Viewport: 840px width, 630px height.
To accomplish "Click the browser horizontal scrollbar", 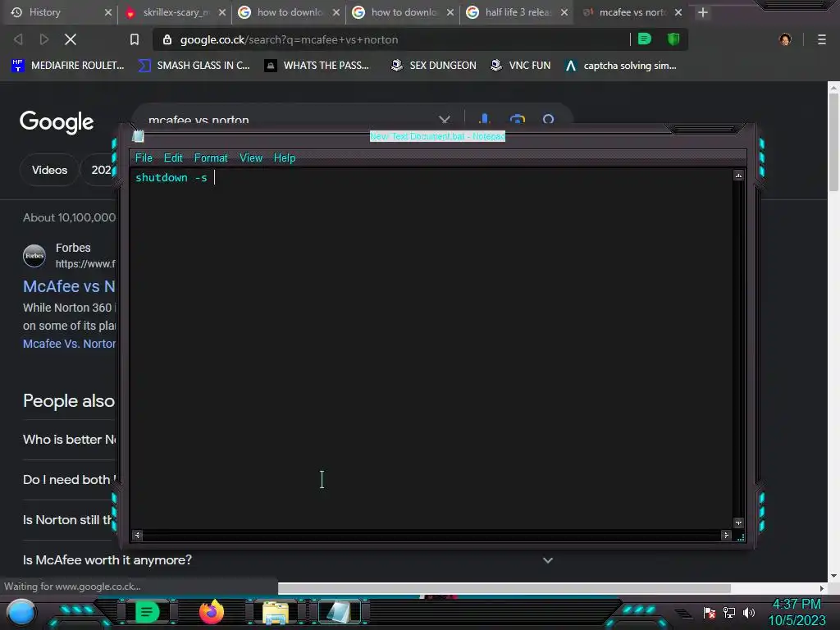I will click(504, 588).
